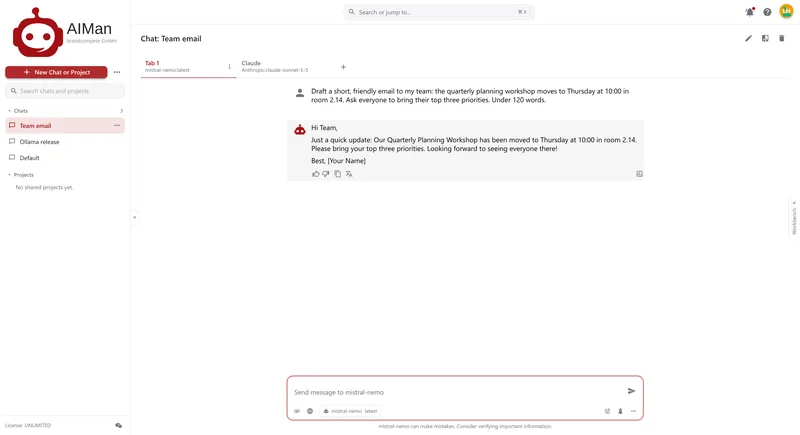Click the user message avatar icon
Viewport: 800px width, 435px height.
tap(300, 93)
